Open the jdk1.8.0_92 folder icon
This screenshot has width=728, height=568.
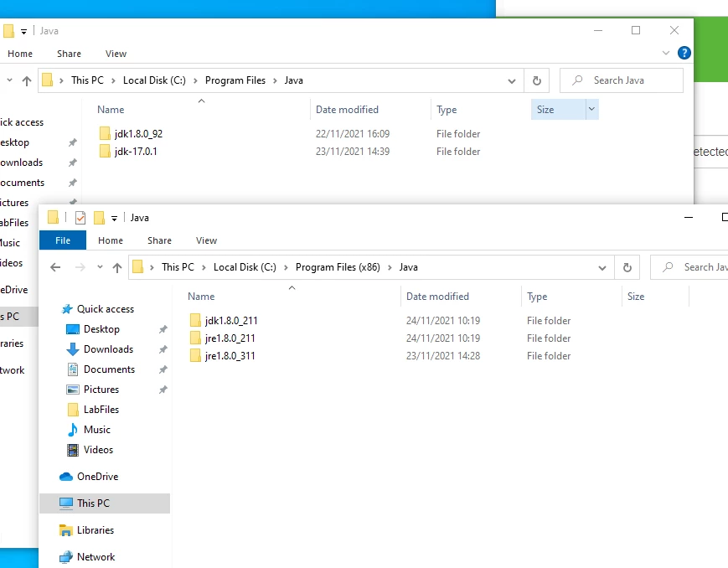(x=105, y=134)
